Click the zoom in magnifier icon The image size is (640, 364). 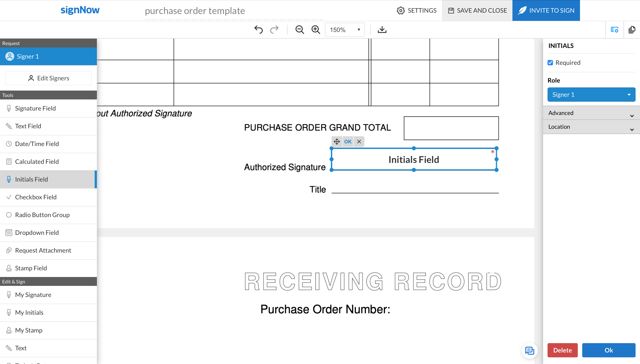(x=316, y=30)
